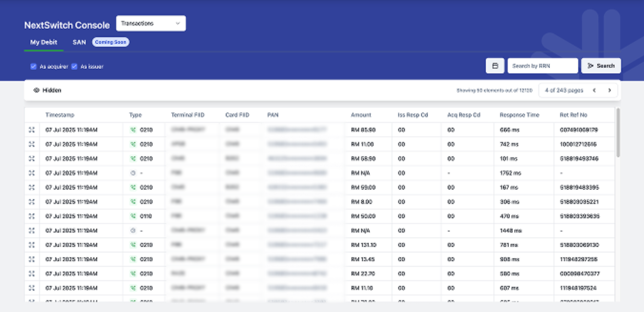The width and height of the screenshot is (644, 312).
Task: Expand row details for RM 85.90 transaction
Action: [32, 130]
